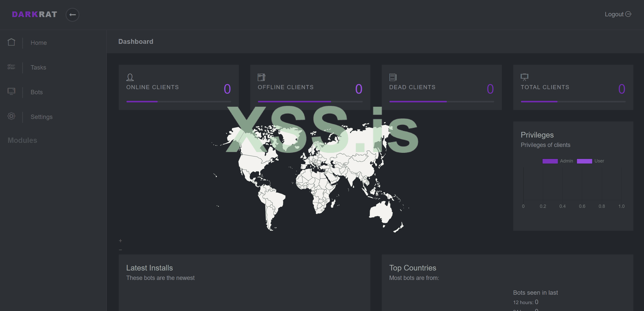This screenshot has width=644, height=311.
Task: Collapse sidebar with the circled arrow button
Action: 72,15
